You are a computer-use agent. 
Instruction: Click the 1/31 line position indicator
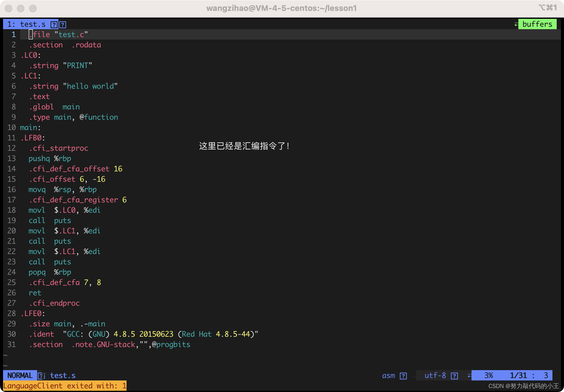click(x=517, y=376)
